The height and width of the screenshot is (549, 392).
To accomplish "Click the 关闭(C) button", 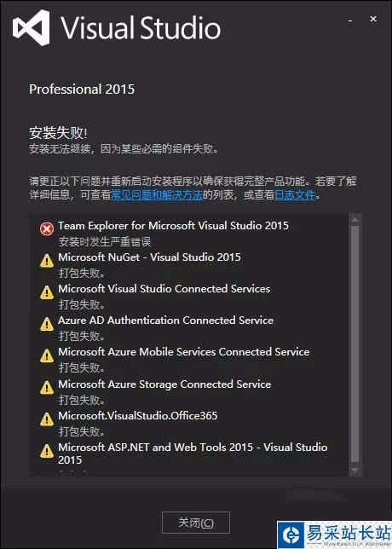I will pyautogui.click(x=196, y=523).
